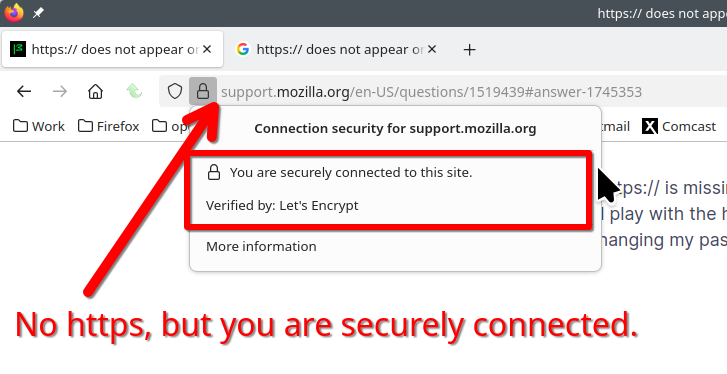Click the address bar URL field
The height and width of the screenshot is (374, 727).
[x=431, y=92]
